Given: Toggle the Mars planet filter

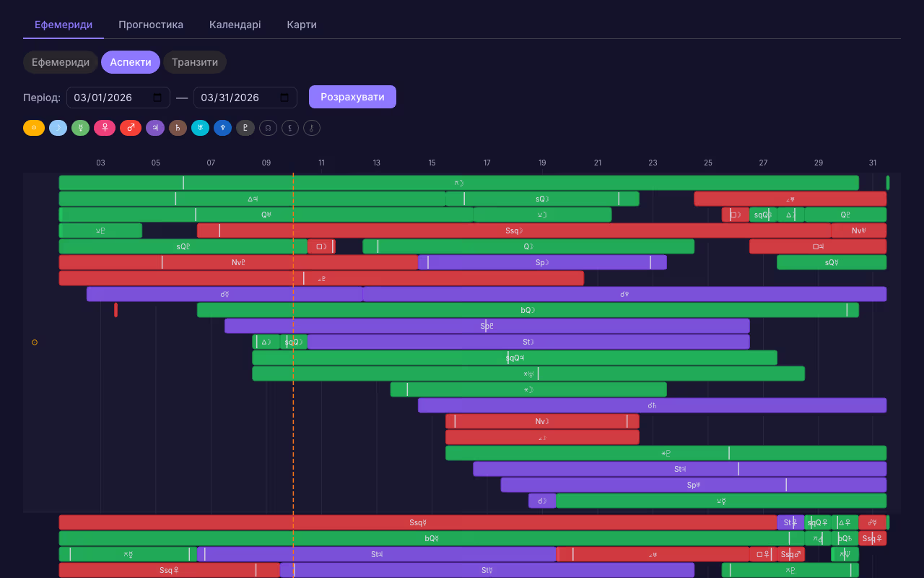Looking at the screenshot, I should [131, 128].
